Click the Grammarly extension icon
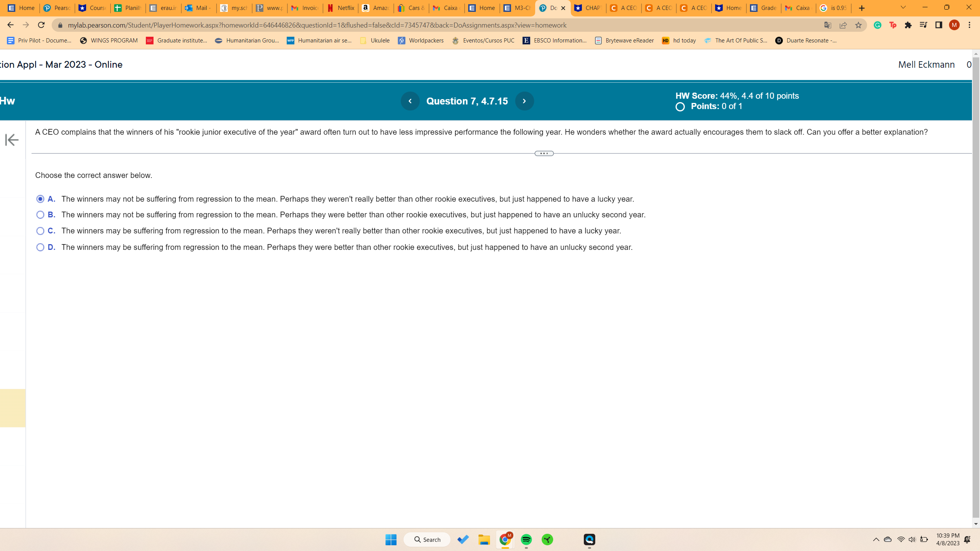Screen dimensions: 980x551 (877, 25)
